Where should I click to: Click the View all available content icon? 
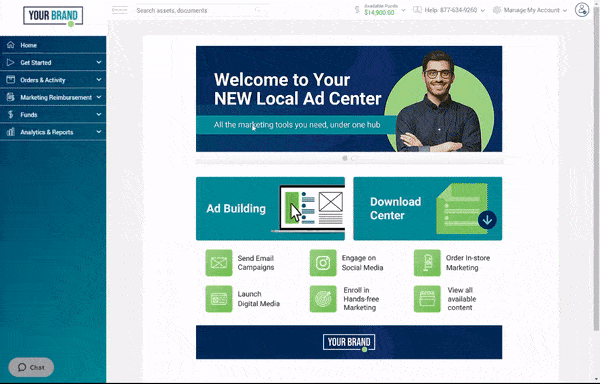(427, 299)
